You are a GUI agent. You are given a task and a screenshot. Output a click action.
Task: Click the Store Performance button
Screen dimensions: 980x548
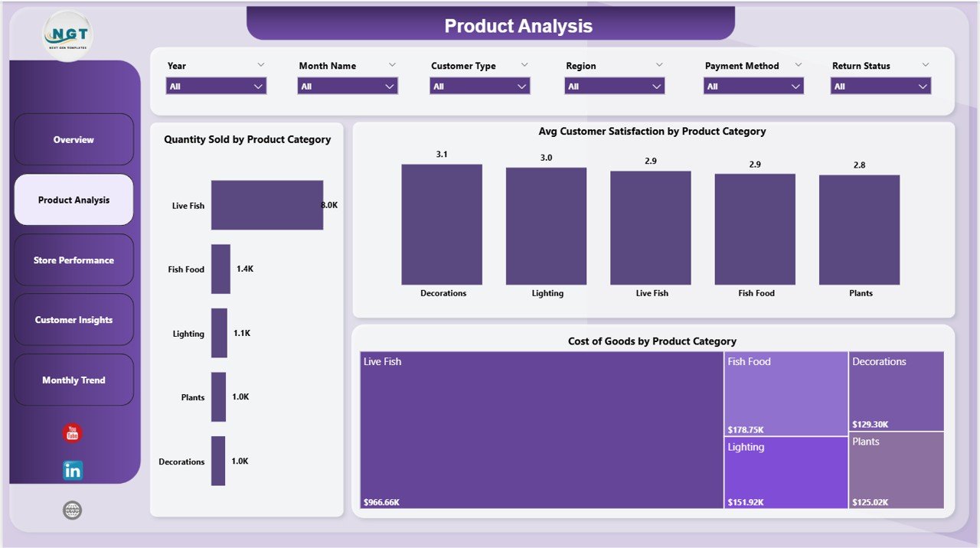click(x=73, y=259)
